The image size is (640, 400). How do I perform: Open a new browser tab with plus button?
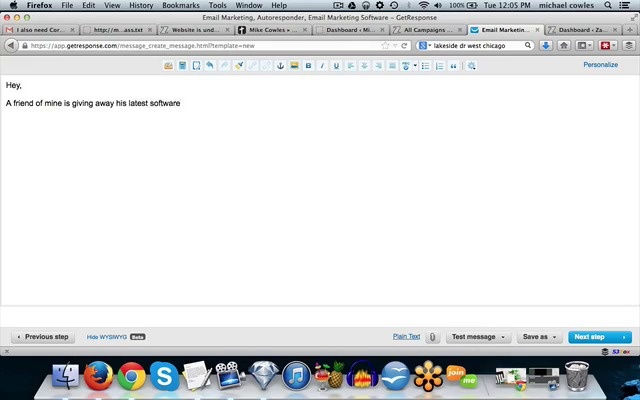630,30
